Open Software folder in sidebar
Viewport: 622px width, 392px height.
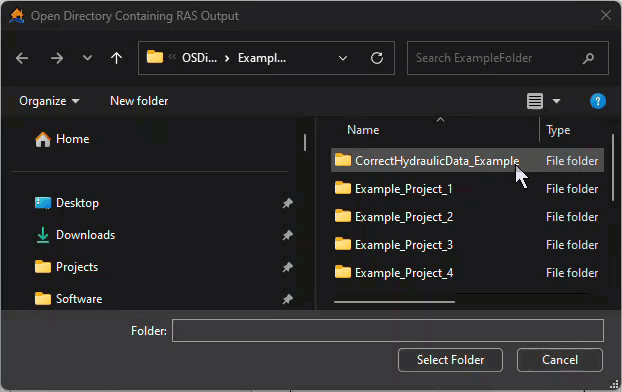(68, 299)
